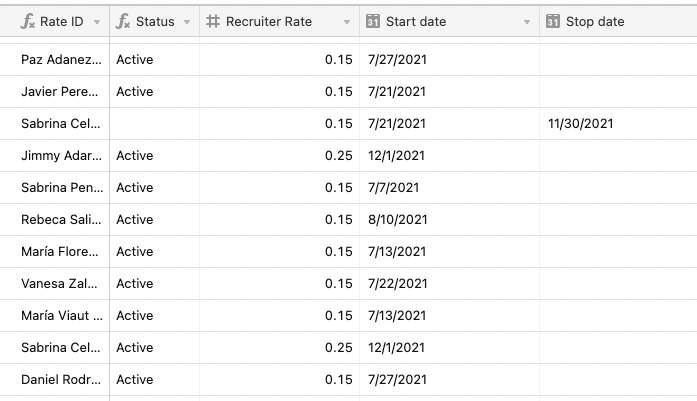The height and width of the screenshot is (401, 697).
Task: Click the number hash icon for Recruiter Rate
Action: pyautogui.click(x=213, y=21)
